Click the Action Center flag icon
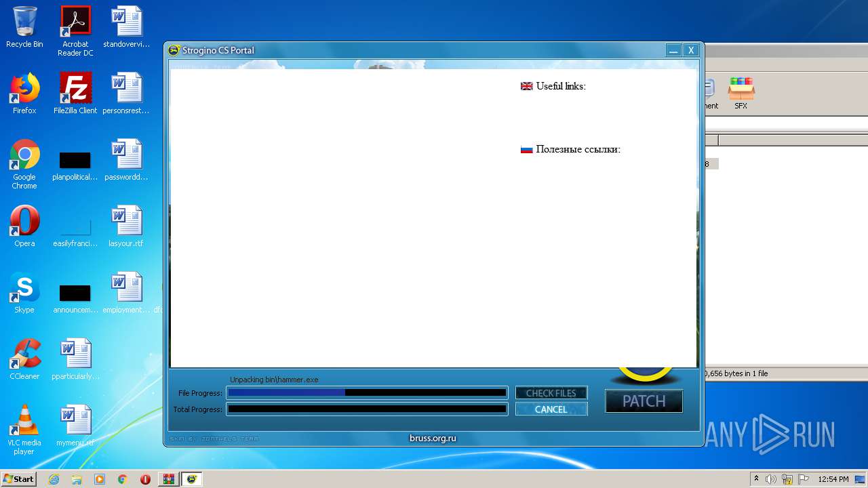This screenshot has height=488, width=868. 804,479
